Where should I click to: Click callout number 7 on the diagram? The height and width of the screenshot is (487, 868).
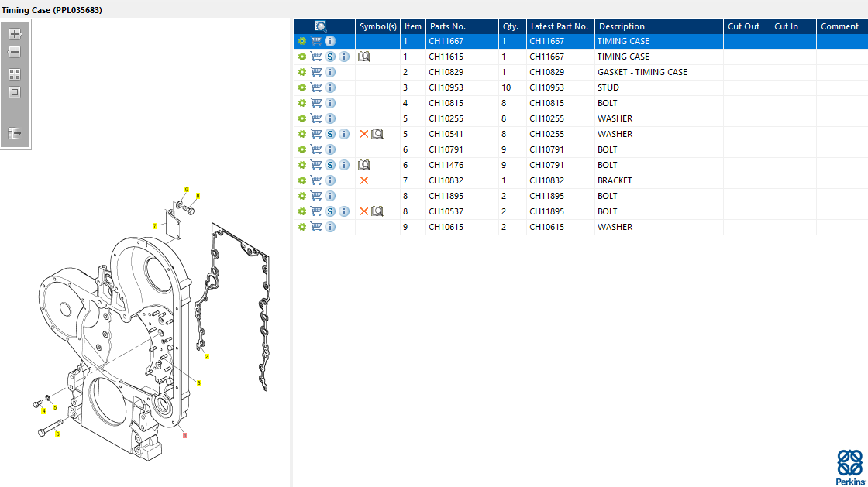pyautogui.click(x=155, y=226)
